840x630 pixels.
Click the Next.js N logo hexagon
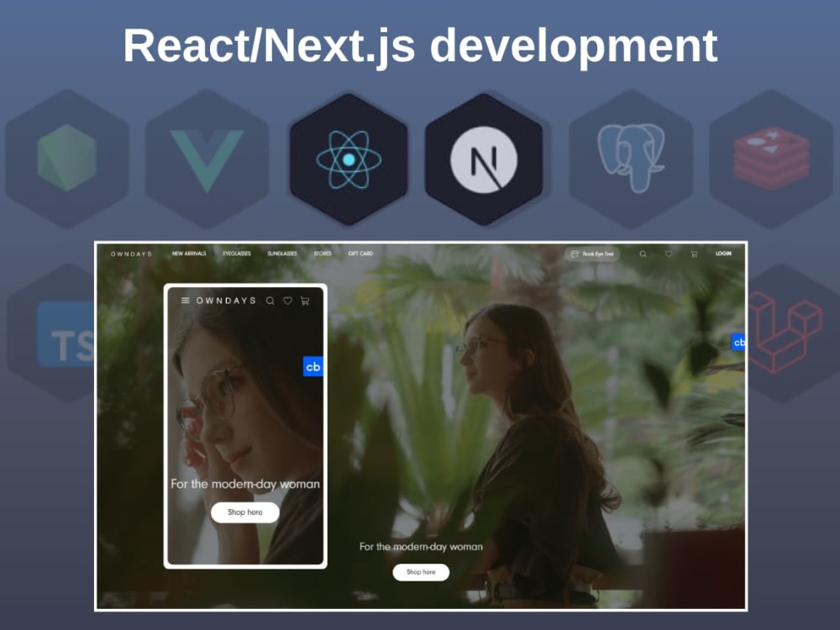[484, 159]
